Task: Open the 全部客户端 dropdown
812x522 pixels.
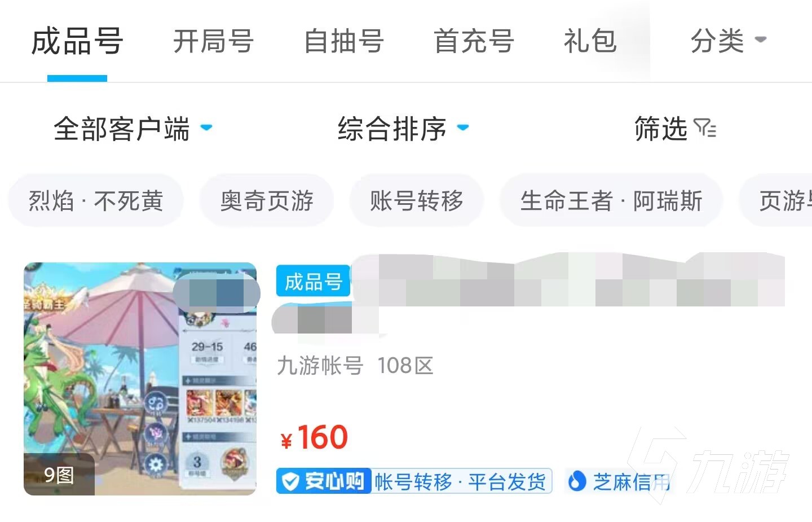Action: coord(133,129)
